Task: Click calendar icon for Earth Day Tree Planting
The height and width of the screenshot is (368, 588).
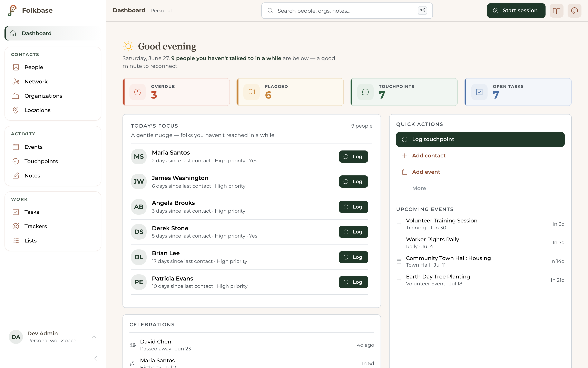Action: click(x=399, y=280)
